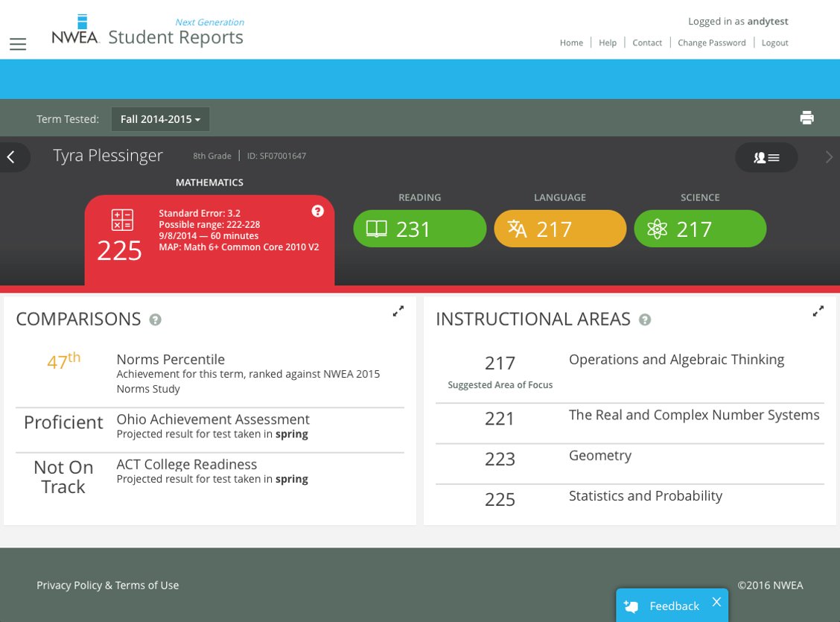Image resolution: width=840 pixels, height=622 pixels.
Task: Click 'Possible range: 222-228' text
Action: [209, 224]
